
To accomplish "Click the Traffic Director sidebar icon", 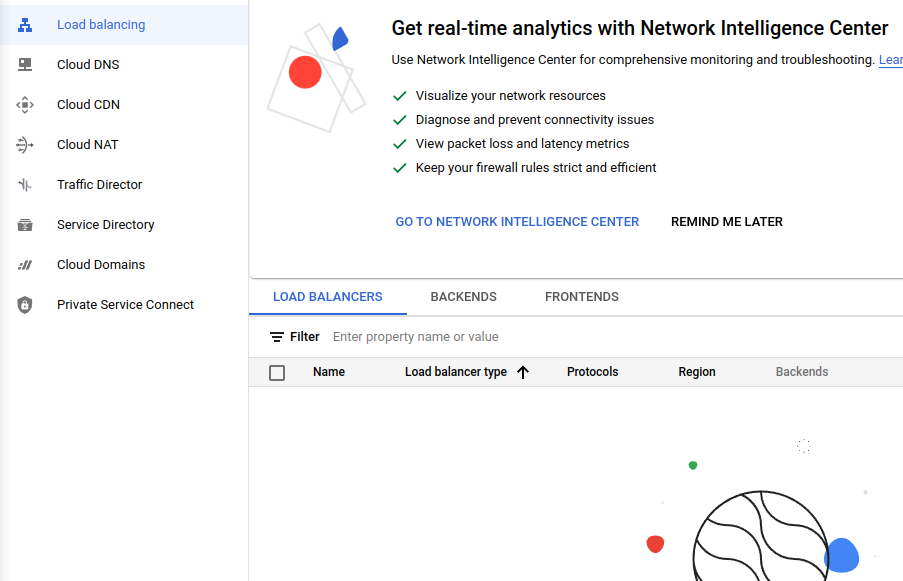I will click(x=25, y=185).
